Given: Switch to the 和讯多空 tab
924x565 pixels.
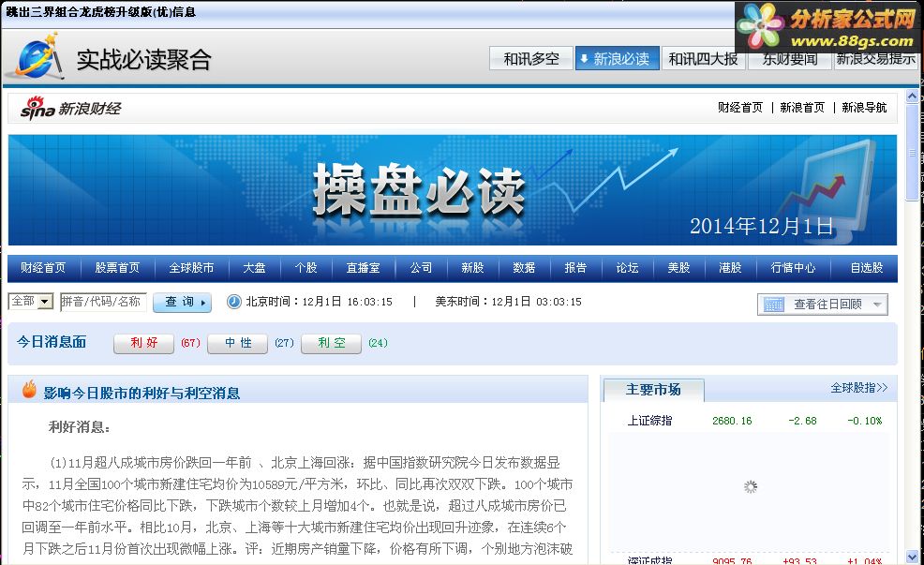Looking at the screenshot, I should tap(531, 58).
